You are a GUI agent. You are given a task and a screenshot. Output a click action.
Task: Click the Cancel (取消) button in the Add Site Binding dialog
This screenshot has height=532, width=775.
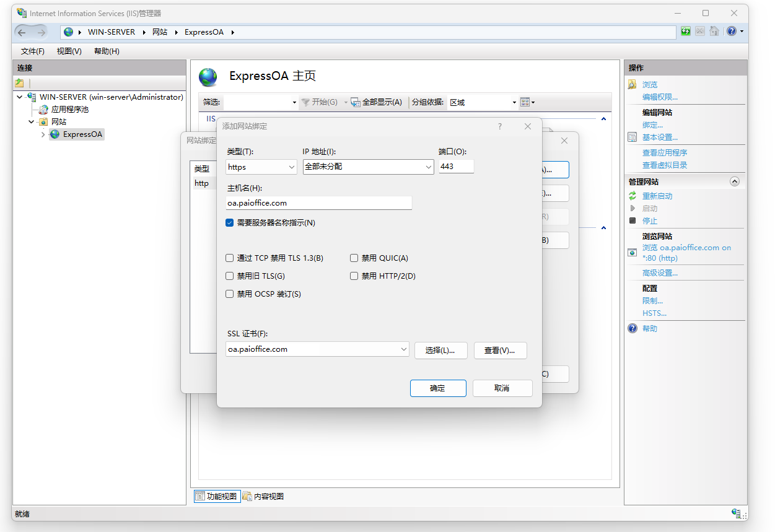502,388
